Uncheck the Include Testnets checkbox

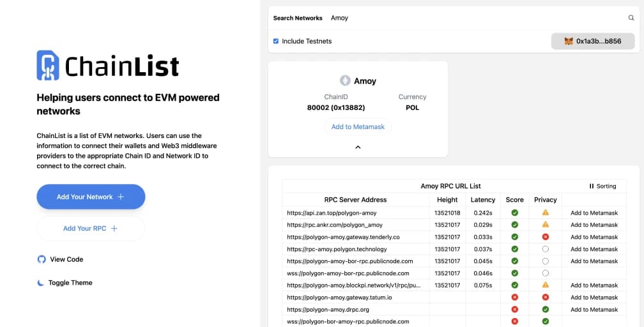pos(276,41)
